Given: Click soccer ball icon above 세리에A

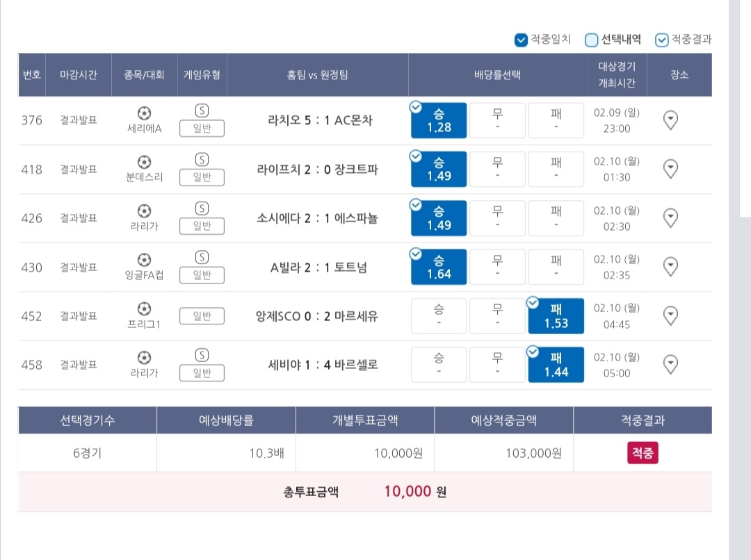Looking at the screenshot, I should [x=144, y=113].
